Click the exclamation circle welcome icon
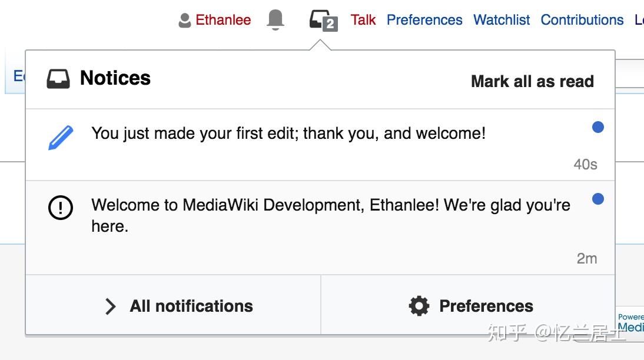 (x=60, y=208)
